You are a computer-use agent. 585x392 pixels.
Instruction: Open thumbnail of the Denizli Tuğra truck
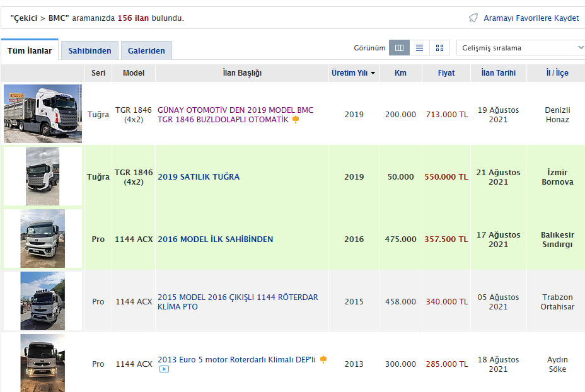[43, 114]
